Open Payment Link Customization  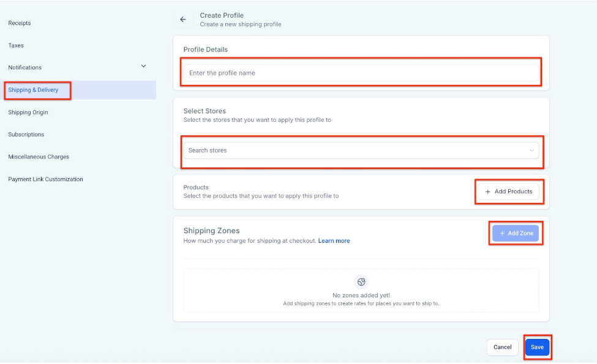point(46,179)
